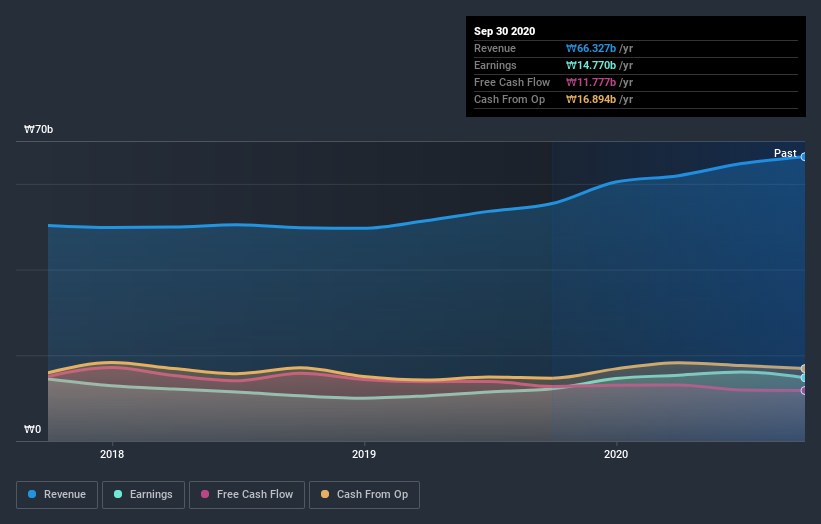821x524 pixels.
Task: Click the Free Cash Flow endpoint marker on the pink line
Action: pyautogui.click(x=804, y=391)
